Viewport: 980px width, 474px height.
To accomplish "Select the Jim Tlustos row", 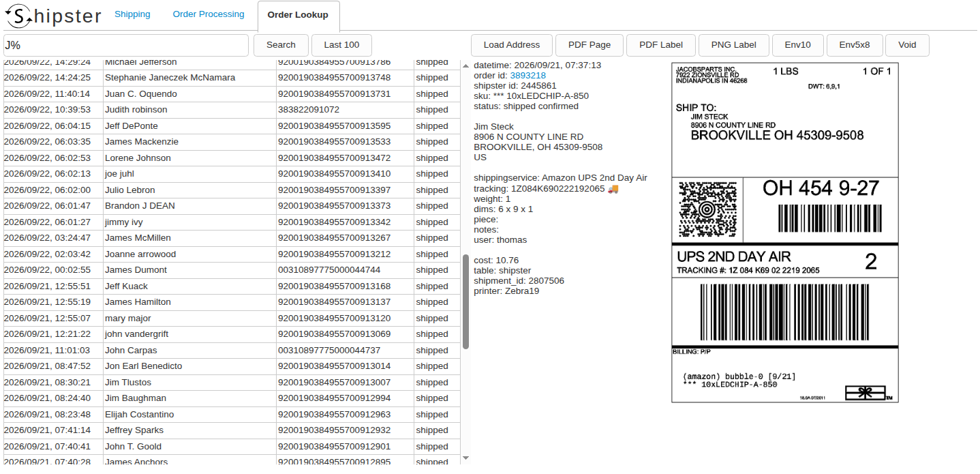I will pos(232,383).
